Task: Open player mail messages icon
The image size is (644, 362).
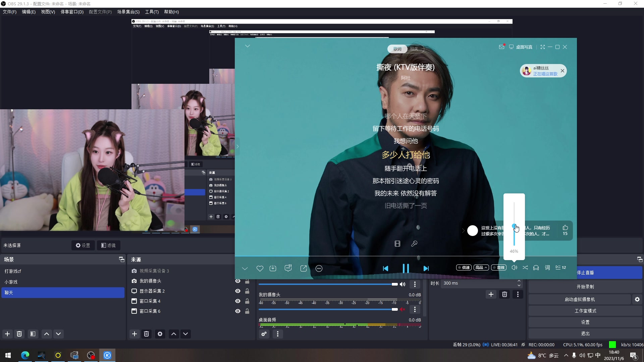Action: (x=502, y=47)
